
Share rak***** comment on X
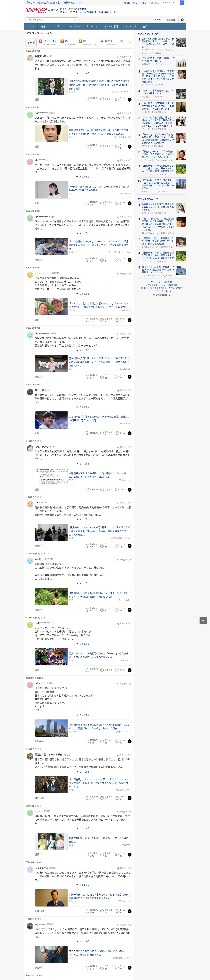pos(129,741)
